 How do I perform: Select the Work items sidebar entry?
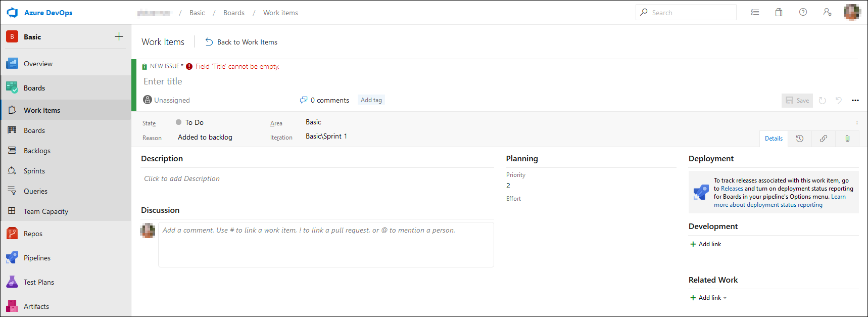pyautogui.click(x=66, y=110)
